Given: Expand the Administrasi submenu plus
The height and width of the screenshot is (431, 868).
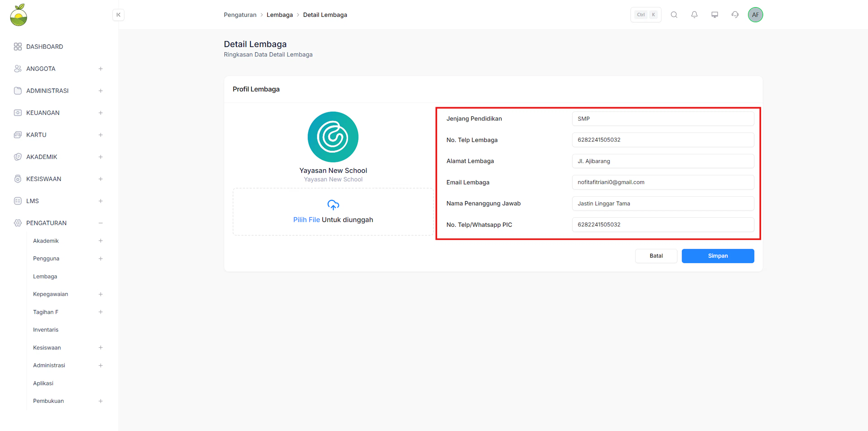Looking at the screenshot, I should (x=100, y=365).
